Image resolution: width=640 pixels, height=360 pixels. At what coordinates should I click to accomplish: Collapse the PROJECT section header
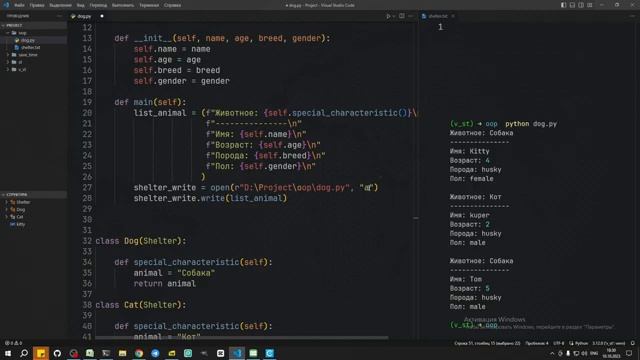pos(33,25)
